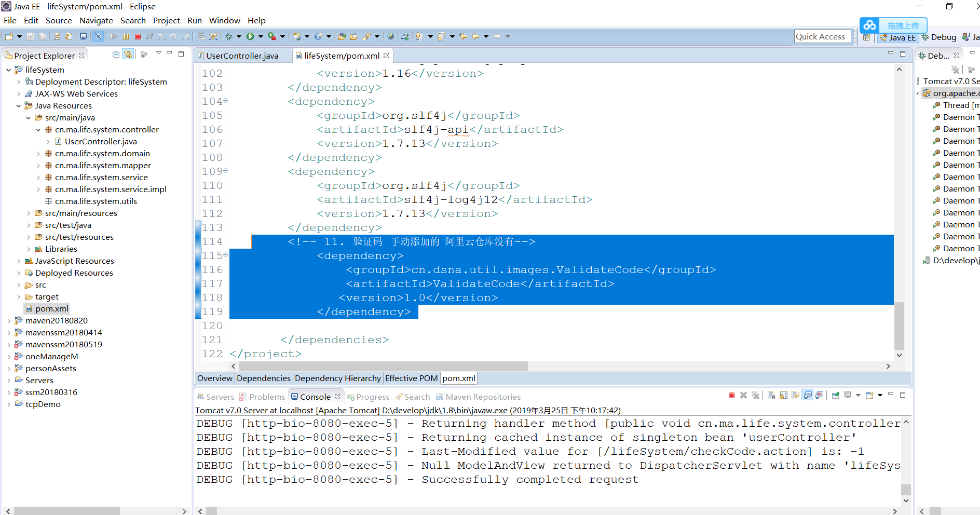Click the Run Last Tool icon
980x515 pixels.
click(x=271, y=36)
